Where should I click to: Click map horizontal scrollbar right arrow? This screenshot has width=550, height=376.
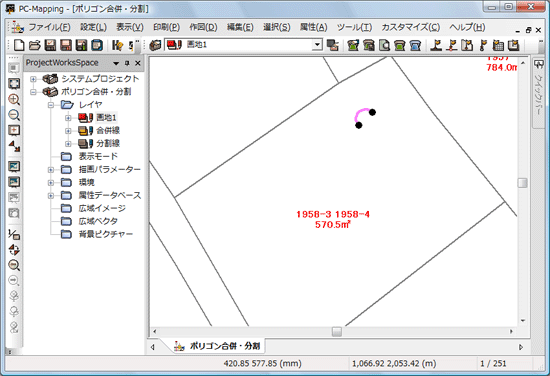coord(511,331)
